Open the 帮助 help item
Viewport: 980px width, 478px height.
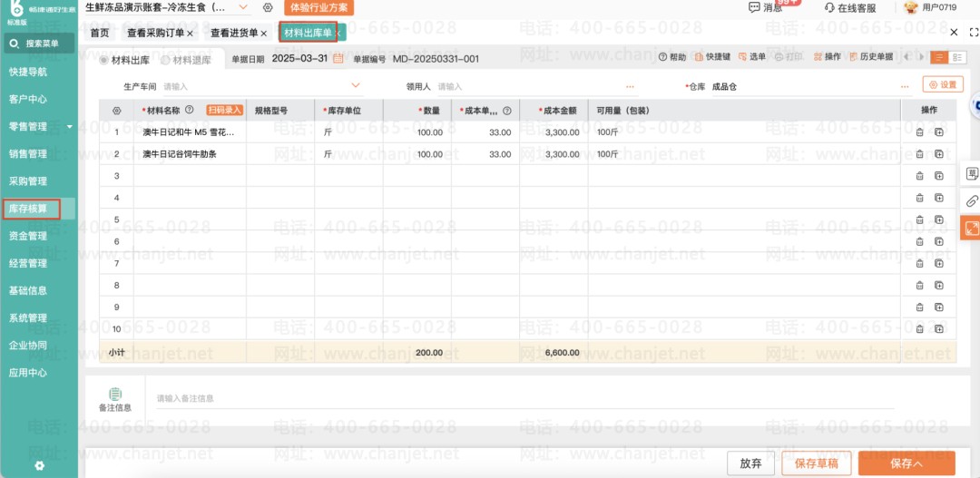point(671,57)
